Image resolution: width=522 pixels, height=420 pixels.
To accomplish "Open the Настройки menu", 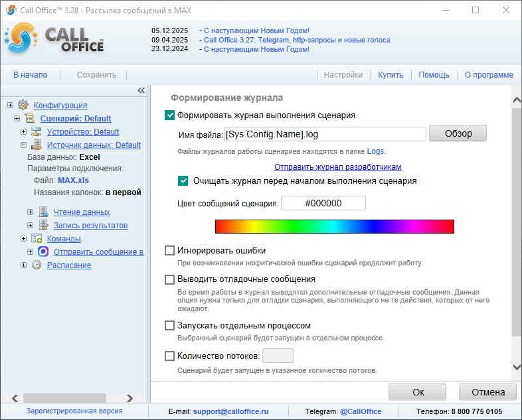I will (343, 75).
